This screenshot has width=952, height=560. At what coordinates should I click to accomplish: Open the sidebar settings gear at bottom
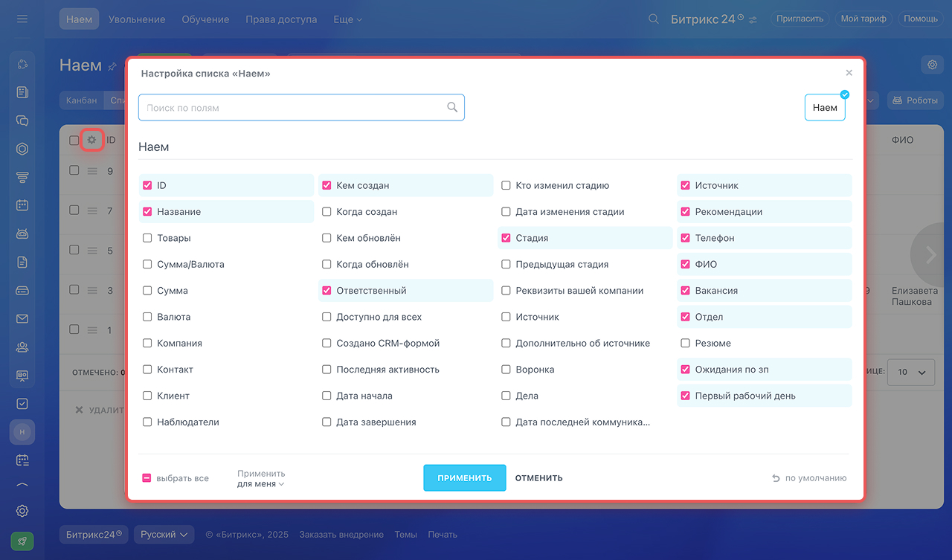click(22, 511)
